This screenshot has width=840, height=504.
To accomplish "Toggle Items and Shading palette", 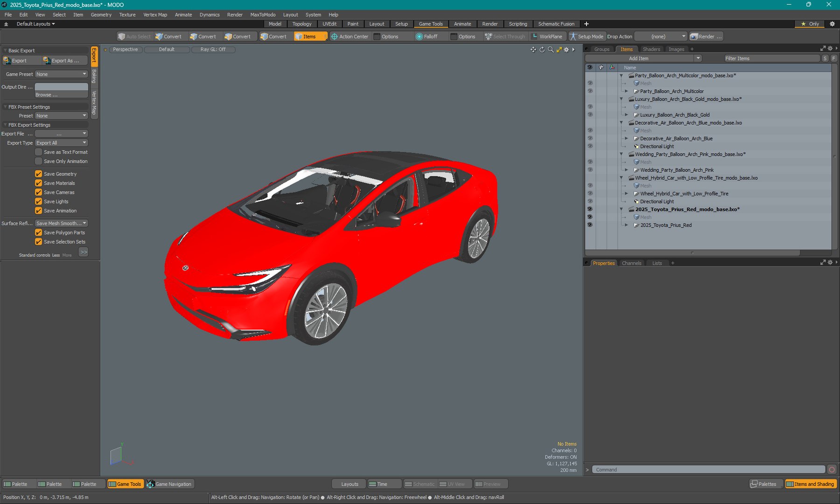I will tap(811, 484).
